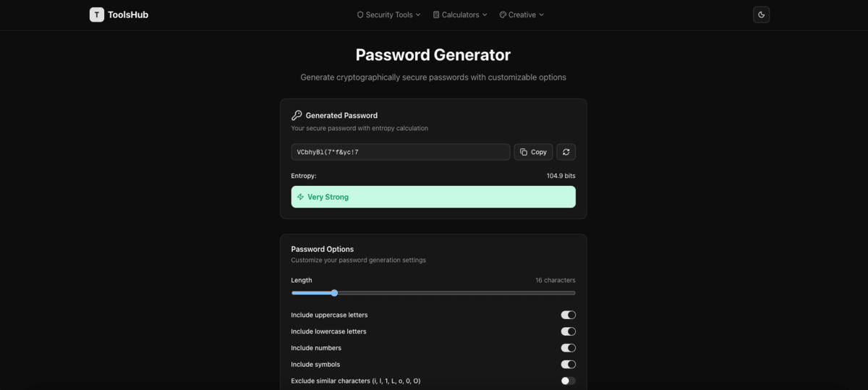Click the Entropy: label
This screenshot has width=868, height=390.
(304, 176)
